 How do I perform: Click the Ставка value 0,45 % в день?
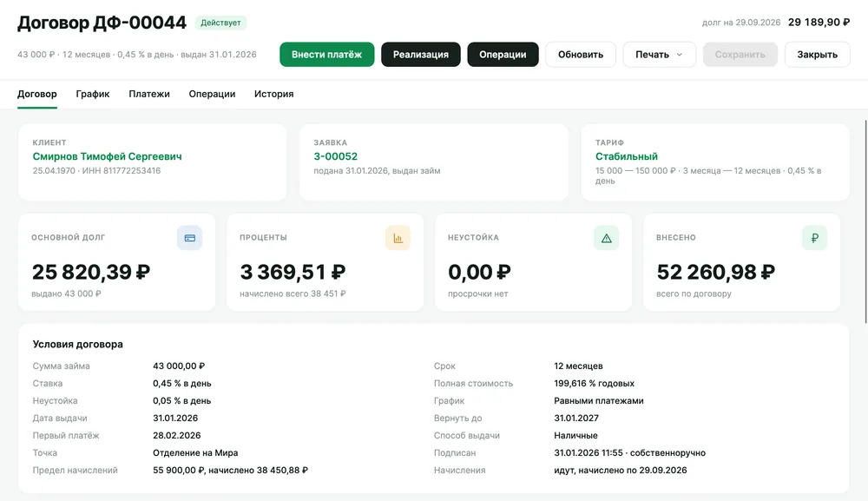pyautogui.click(x=182, y=383)
